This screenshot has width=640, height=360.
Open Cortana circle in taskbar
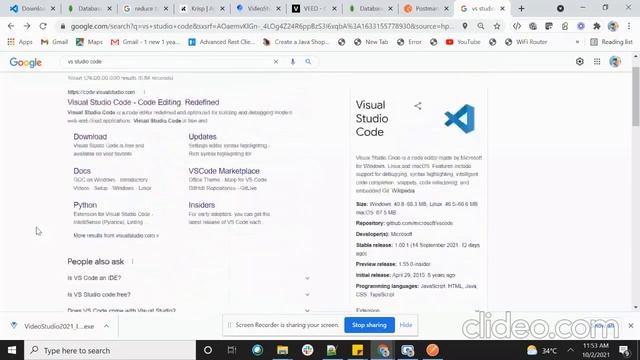(x=208, y=350)
